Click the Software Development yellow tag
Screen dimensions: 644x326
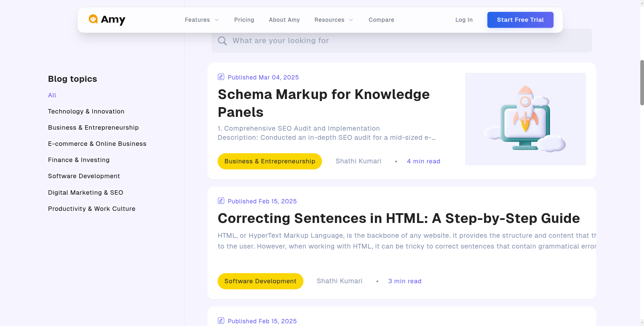tap(260, 281)
